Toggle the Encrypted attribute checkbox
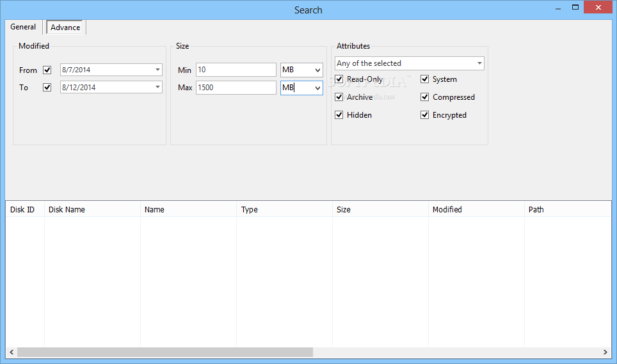Screen dimensions: 617x364 (425, 115)
